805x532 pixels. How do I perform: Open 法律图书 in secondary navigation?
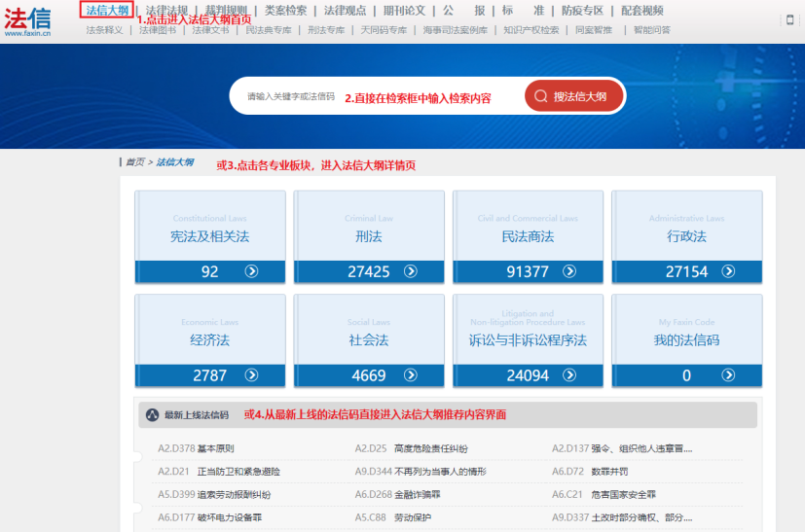158,30
